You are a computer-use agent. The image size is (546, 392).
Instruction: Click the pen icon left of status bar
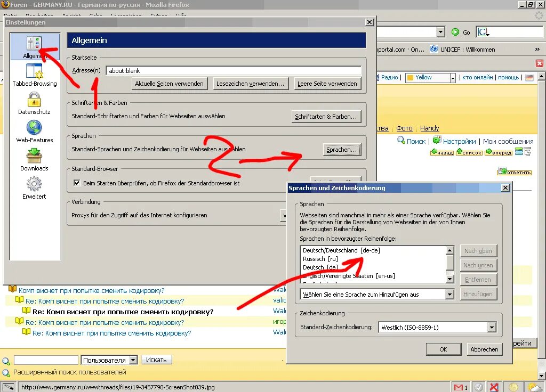[9, 387]
